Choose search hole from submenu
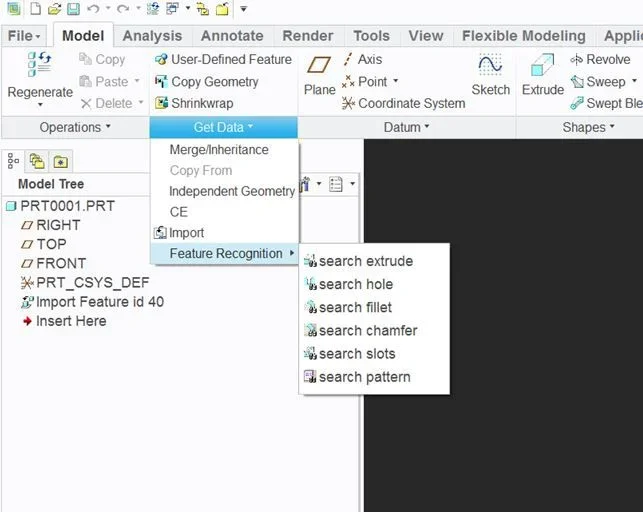 click(x=355, y=284)
